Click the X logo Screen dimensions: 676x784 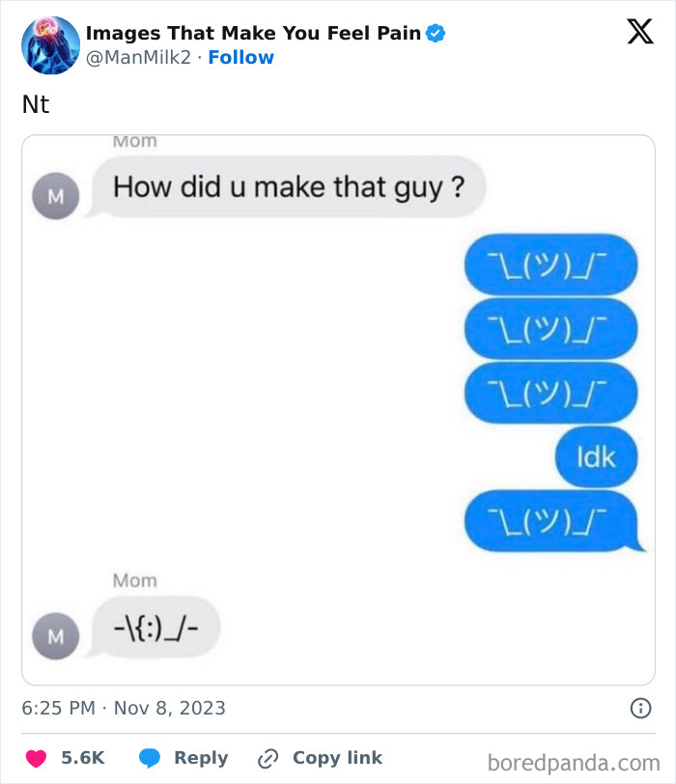pos(639,33)
